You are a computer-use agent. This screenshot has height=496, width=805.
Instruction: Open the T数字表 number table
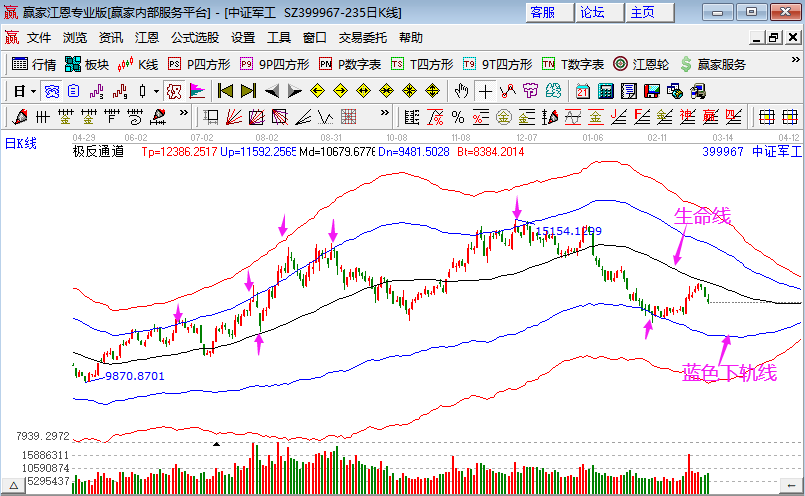click(x=573, y=64)
